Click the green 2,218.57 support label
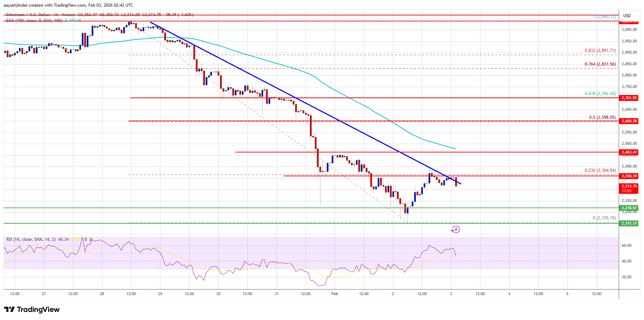Viewport: 644px width, 320px height. click(x=629, y=208)
